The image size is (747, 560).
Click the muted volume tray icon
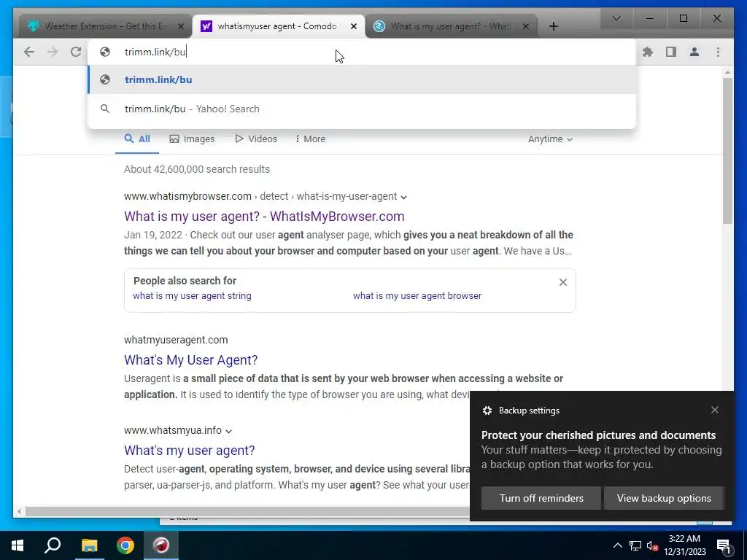point(653,545)
